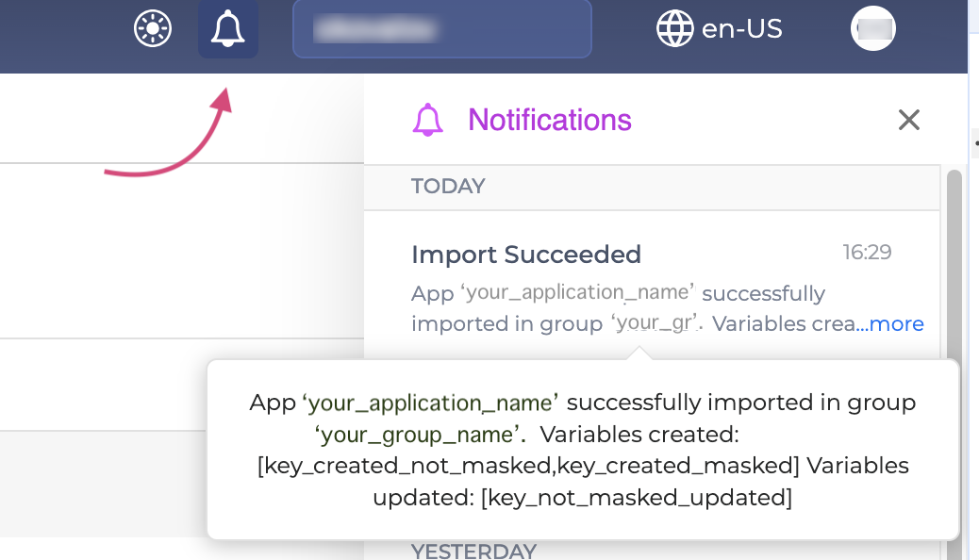Expand the user account menu from the avatar
The width and height of the screenshot is (979, 560).
pos(872,28)
